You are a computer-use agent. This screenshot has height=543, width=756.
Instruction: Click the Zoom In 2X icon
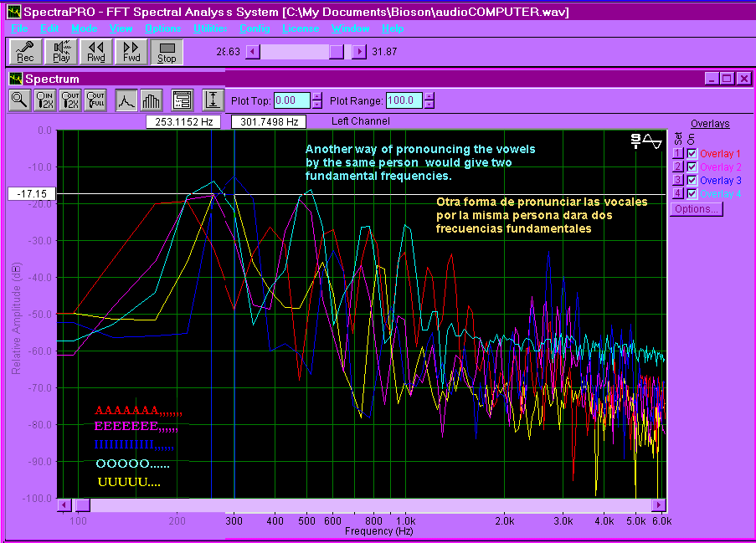(x=45, y=100)
